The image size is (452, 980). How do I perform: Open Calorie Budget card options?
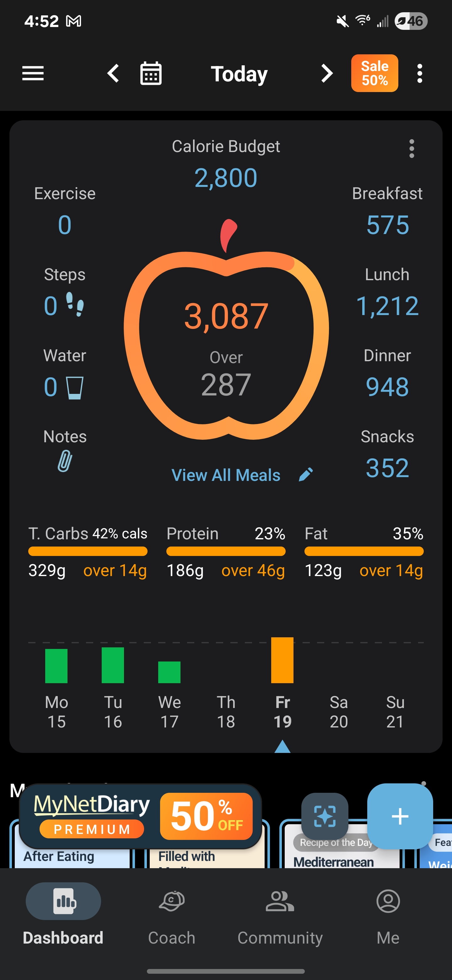coord(411,148)
